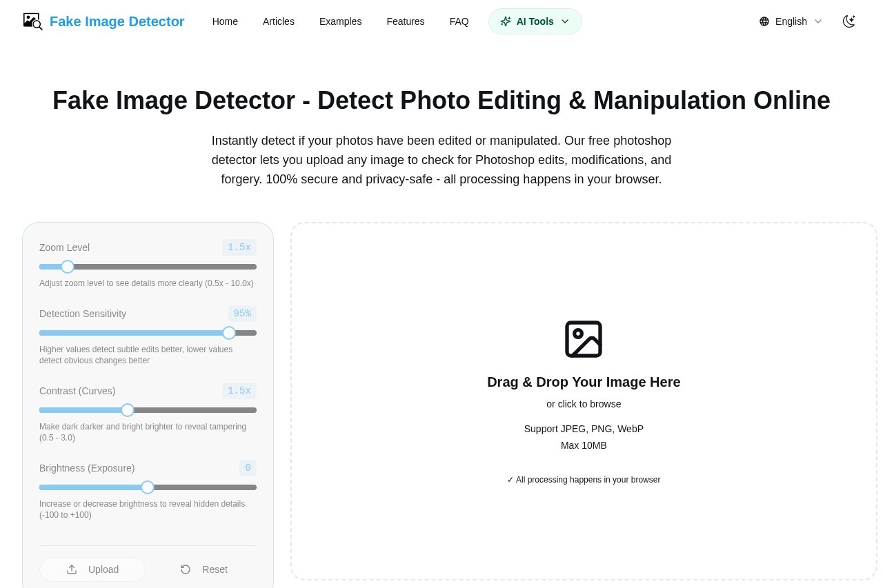Click the Fake Image Detector logo icon
883x588 pixels.
[32, 21]
